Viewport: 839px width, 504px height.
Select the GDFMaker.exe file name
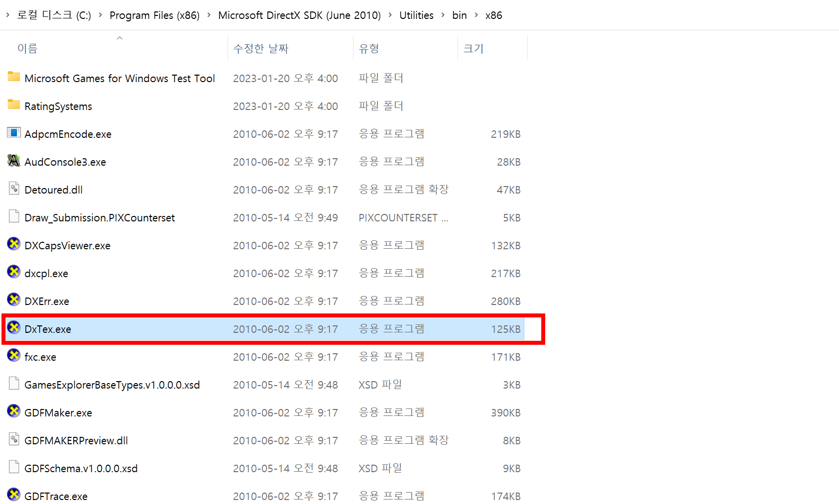coord(58,412)
